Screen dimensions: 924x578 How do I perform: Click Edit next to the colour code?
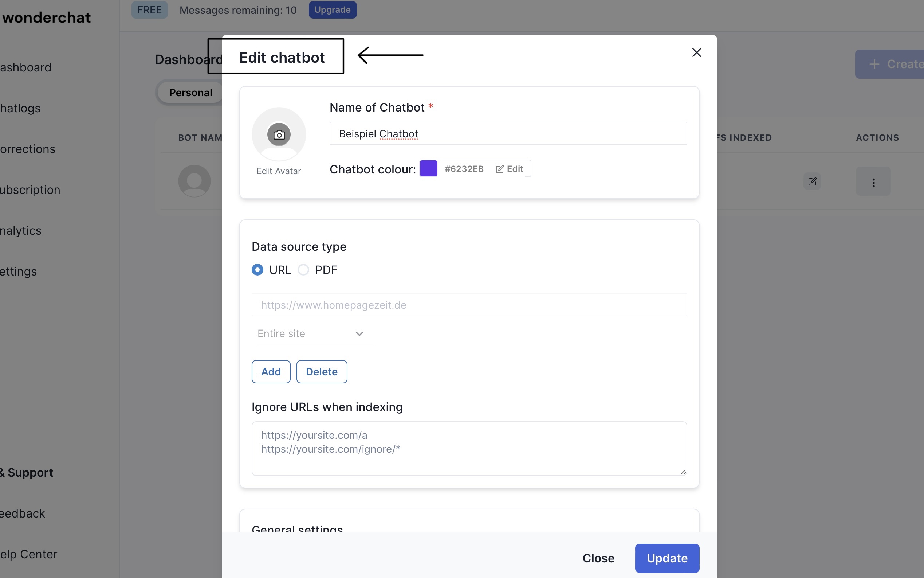coord(509,169)
